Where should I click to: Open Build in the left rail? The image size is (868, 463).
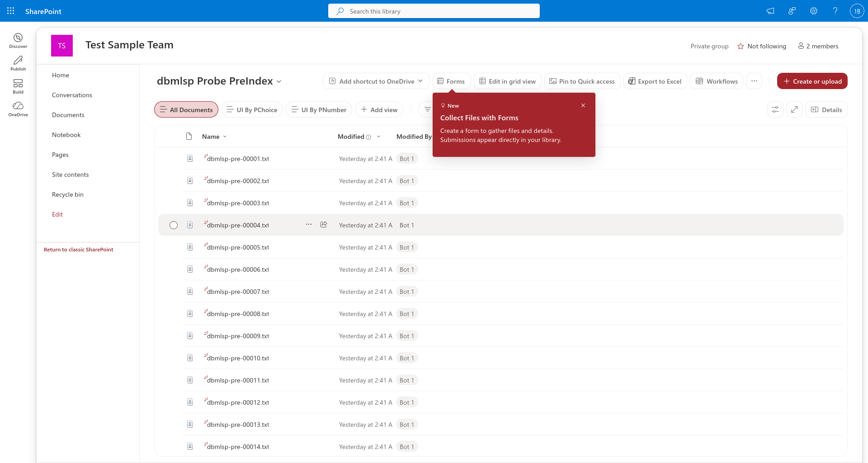point(18,86)
